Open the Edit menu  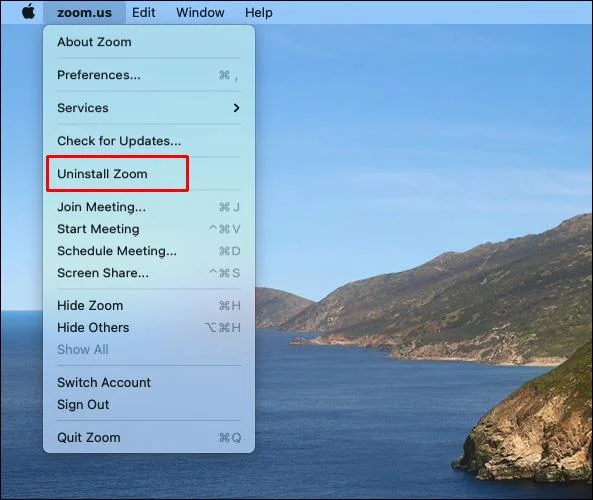coord(144,12)
